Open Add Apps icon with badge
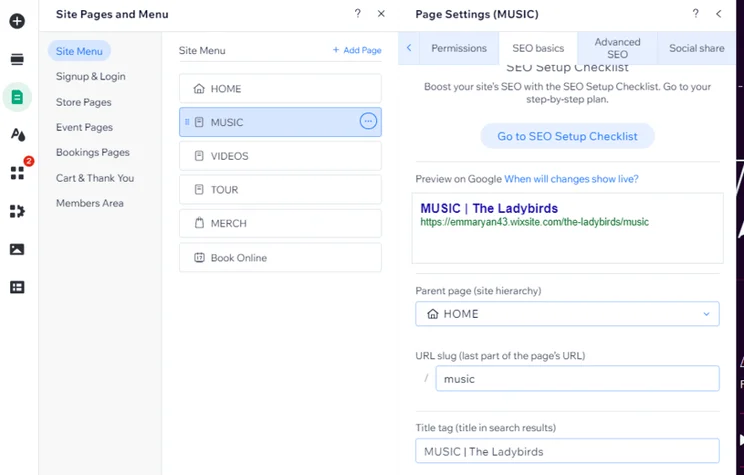This screenshot has width=744, height=475. 18,173
